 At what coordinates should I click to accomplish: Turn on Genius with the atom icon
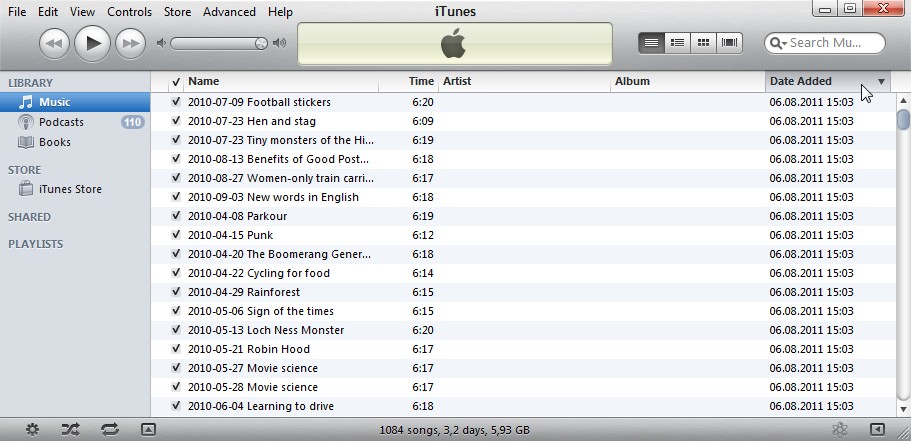pos(839,430)
